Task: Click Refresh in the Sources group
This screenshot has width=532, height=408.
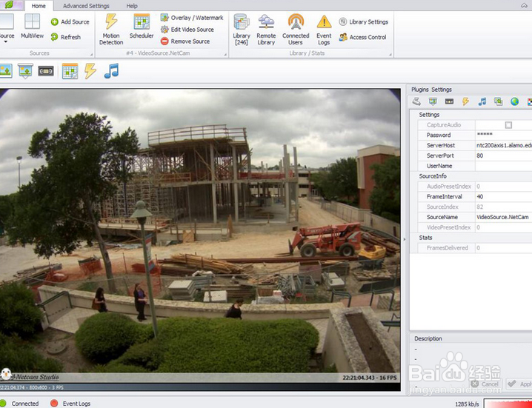Action: point(66,37)
